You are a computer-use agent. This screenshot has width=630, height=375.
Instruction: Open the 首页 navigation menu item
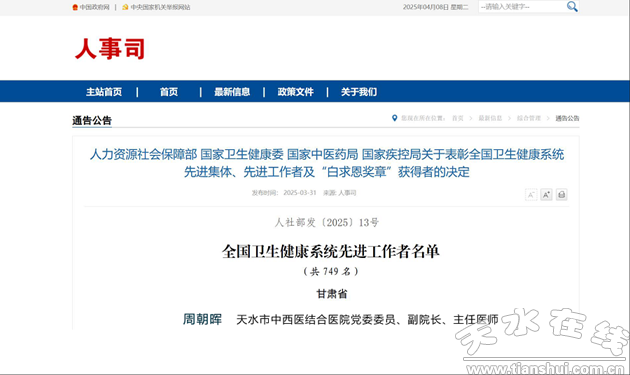coord(169,92)
